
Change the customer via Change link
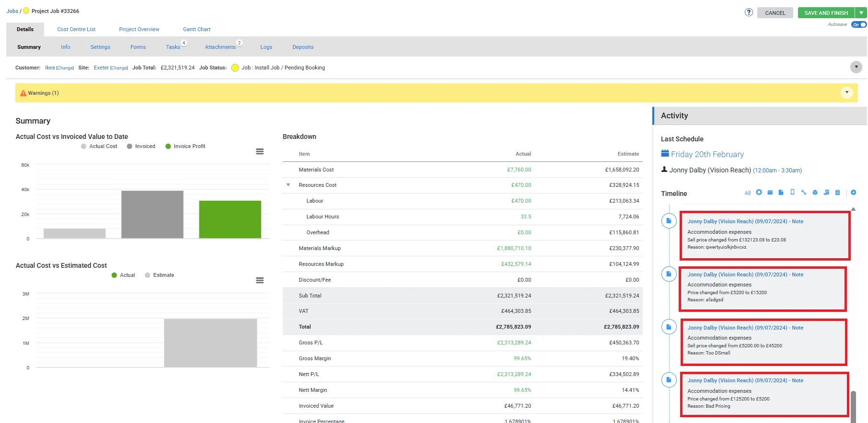(x=65, y=68)
